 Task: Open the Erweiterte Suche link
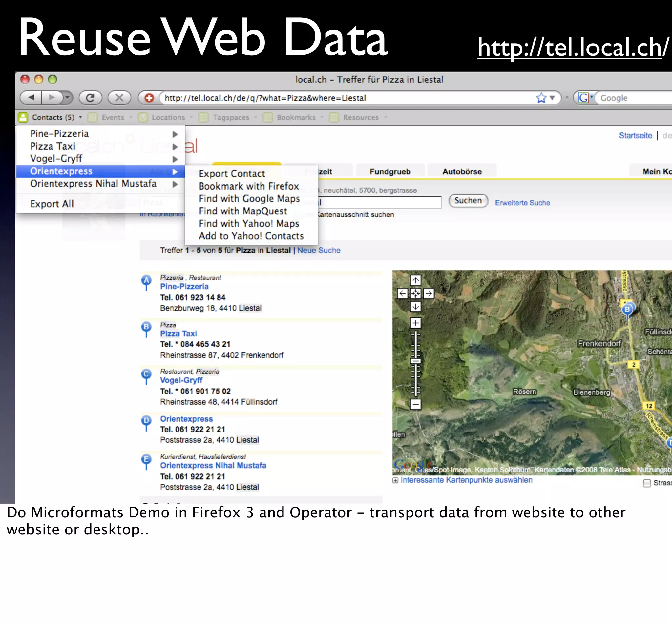click(x=522, y=203)
